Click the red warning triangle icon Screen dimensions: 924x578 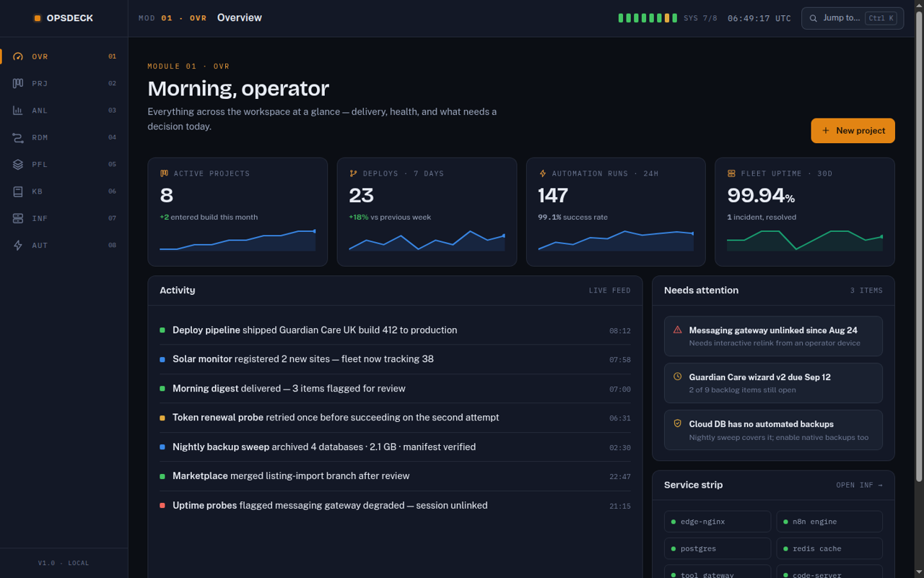pos(677,329)
